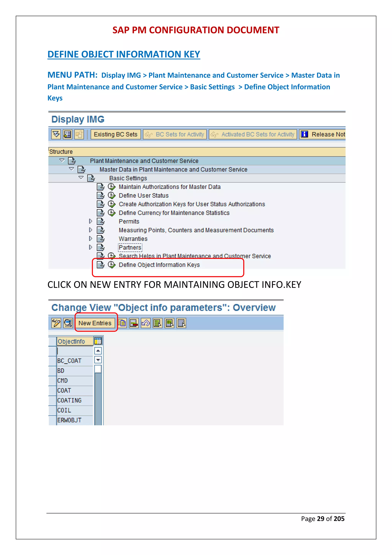
Task: Click the greyed Change Log icon in the IMG toolbar
Action: [x=79, y=134]
